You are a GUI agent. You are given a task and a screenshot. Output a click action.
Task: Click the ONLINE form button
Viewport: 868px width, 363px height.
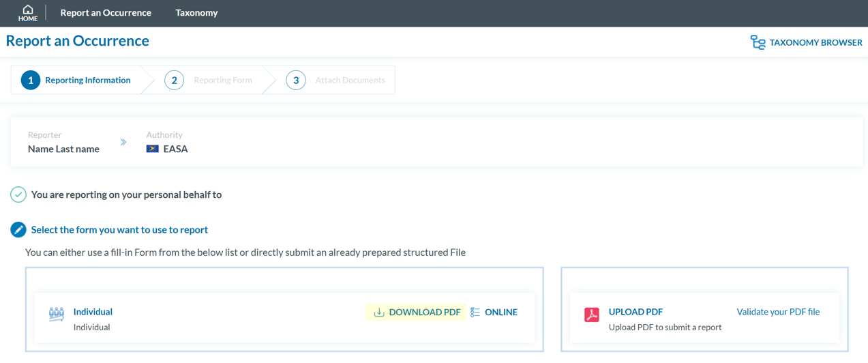[500, 313]
